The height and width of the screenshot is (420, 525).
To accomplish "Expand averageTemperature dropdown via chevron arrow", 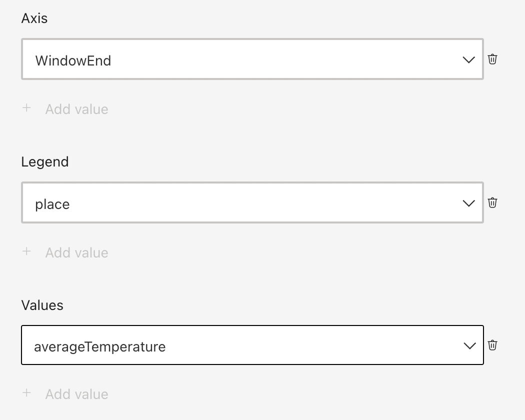I will pos(470,345).
